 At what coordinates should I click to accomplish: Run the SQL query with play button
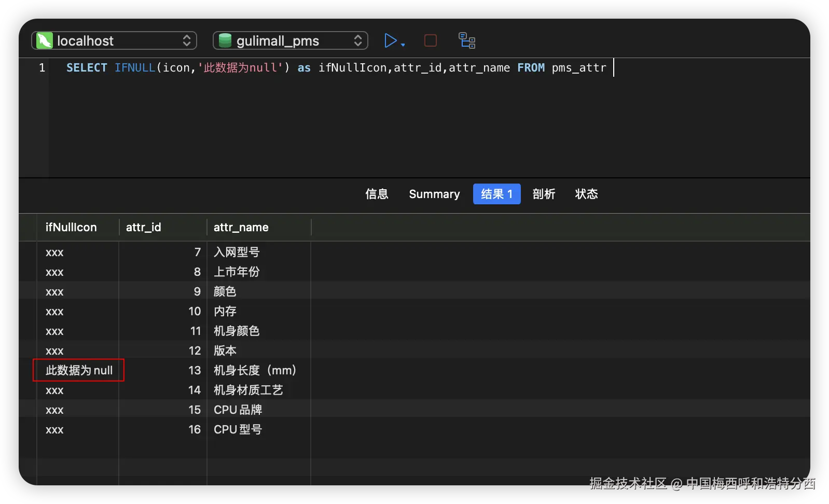pyautogui.click(x=390, y=40)
